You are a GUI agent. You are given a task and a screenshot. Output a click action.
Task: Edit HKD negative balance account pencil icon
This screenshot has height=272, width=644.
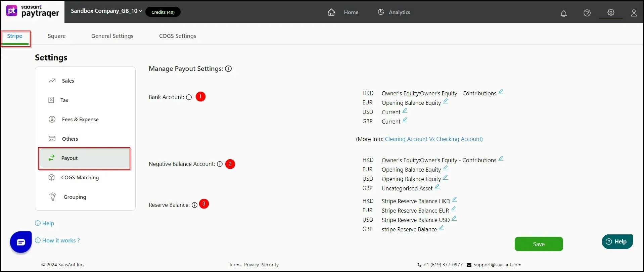coord(501,158)
